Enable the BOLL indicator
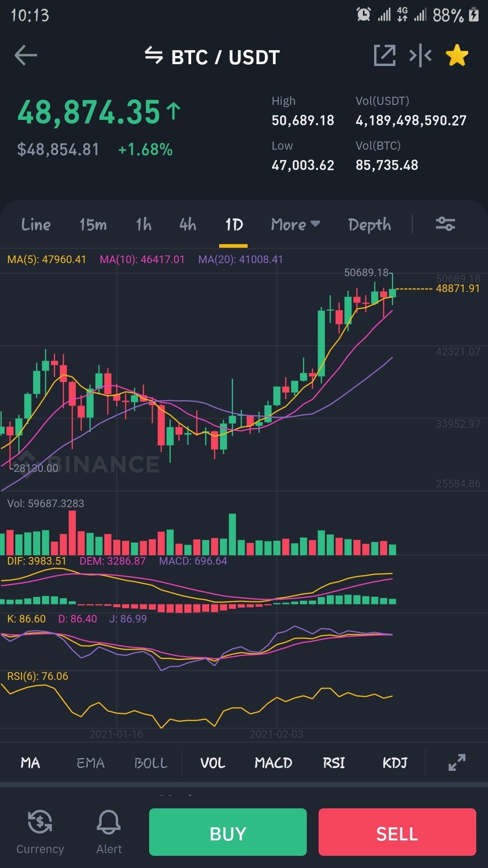Screen dimensions: 488x868 pyautogui.click(x=151, y=763)
